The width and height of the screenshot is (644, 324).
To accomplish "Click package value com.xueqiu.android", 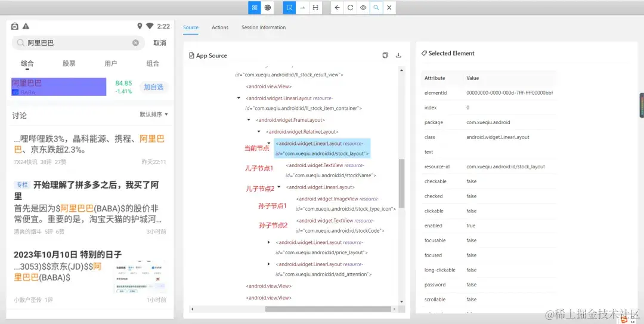I will pyautogui.click(x=488, y=122).
